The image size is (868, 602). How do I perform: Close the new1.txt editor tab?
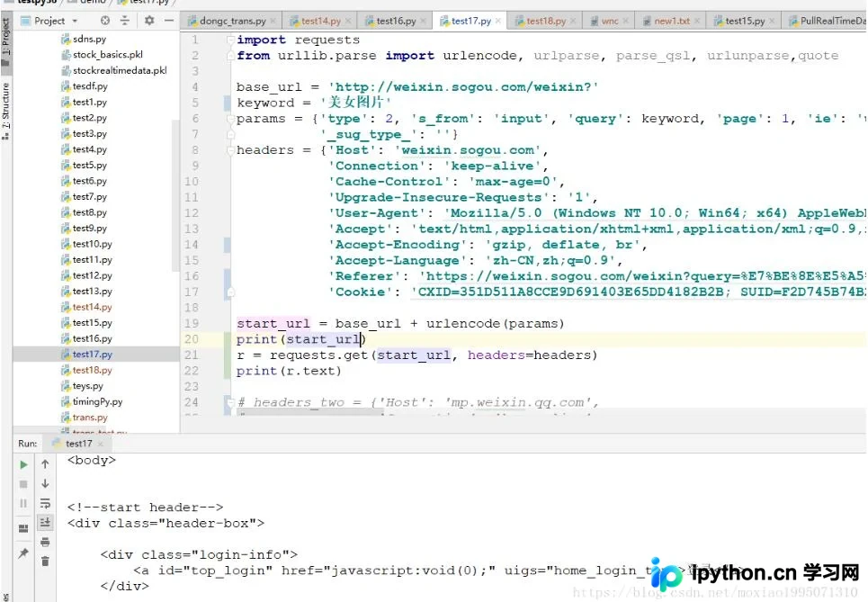tap(697, 21)
